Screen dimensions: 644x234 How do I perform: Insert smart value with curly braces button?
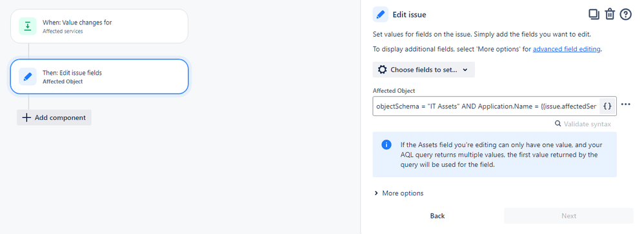click(x=608, y=106)
